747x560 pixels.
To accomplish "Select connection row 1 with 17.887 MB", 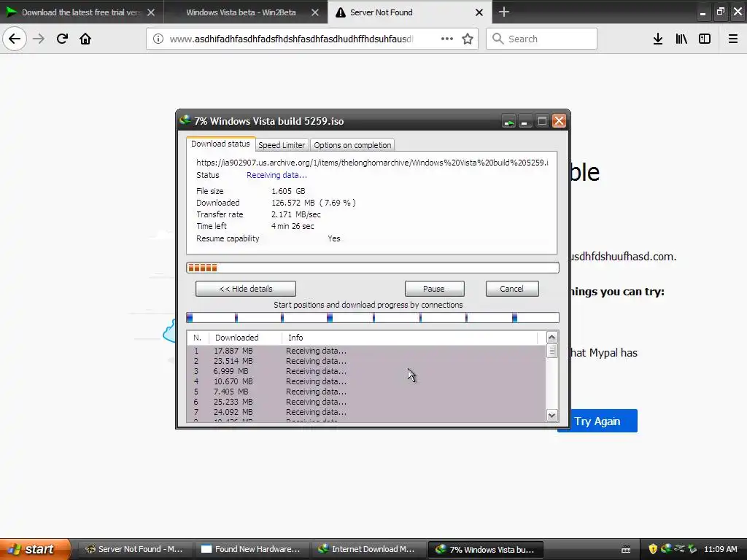I will pyautogui.click(x=366, y=351).
